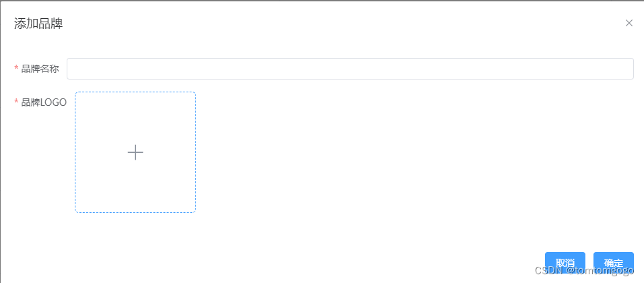
Task: Click the red asterisk beside 品牌名称
Action: pos(16,68)
